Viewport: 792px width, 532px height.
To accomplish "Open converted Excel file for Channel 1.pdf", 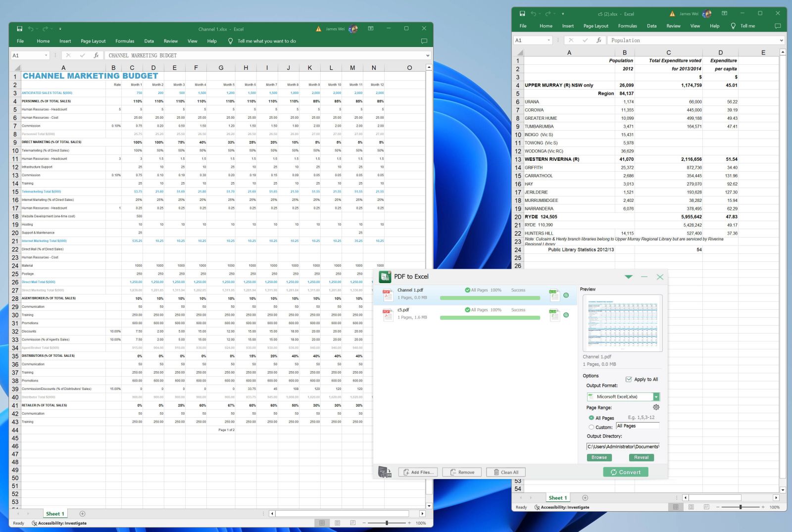I will pos(554,295).
